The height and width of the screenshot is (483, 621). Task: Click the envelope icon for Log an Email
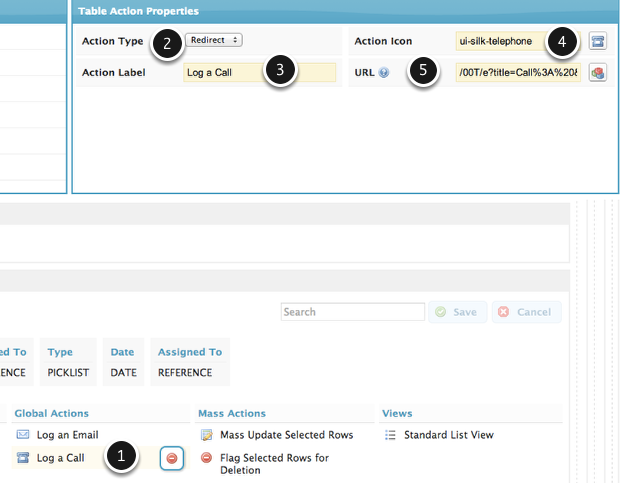(23, 435)
